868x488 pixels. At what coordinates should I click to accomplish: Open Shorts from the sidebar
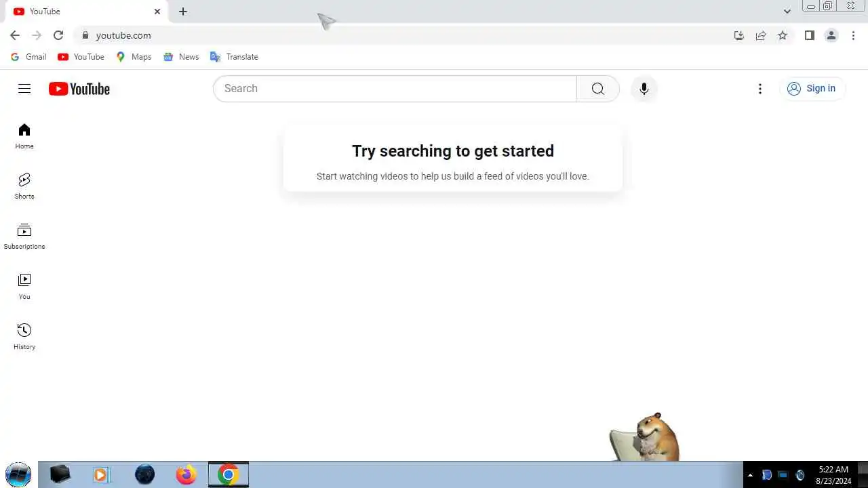click(24, 186)
